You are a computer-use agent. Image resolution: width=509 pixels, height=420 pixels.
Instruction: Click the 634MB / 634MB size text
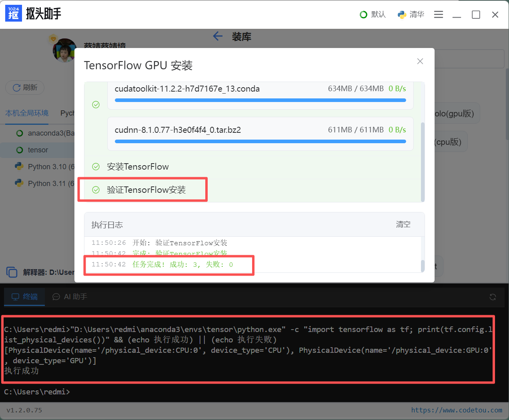click(356, 89)
